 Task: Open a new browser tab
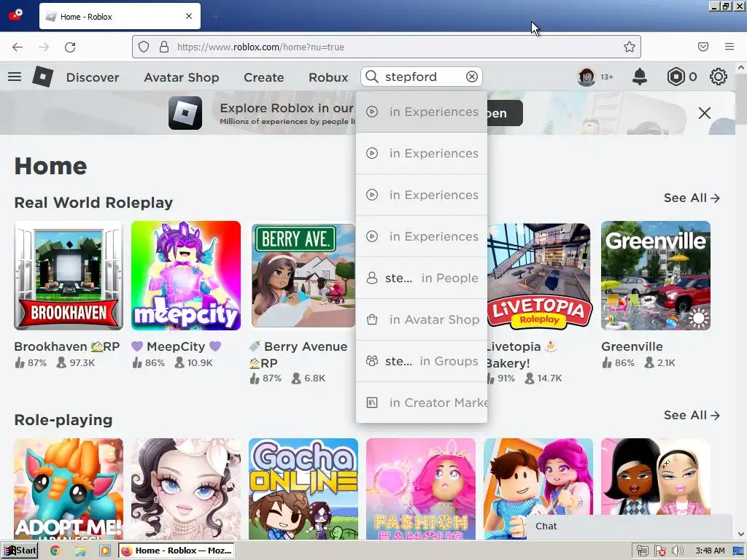216,17
